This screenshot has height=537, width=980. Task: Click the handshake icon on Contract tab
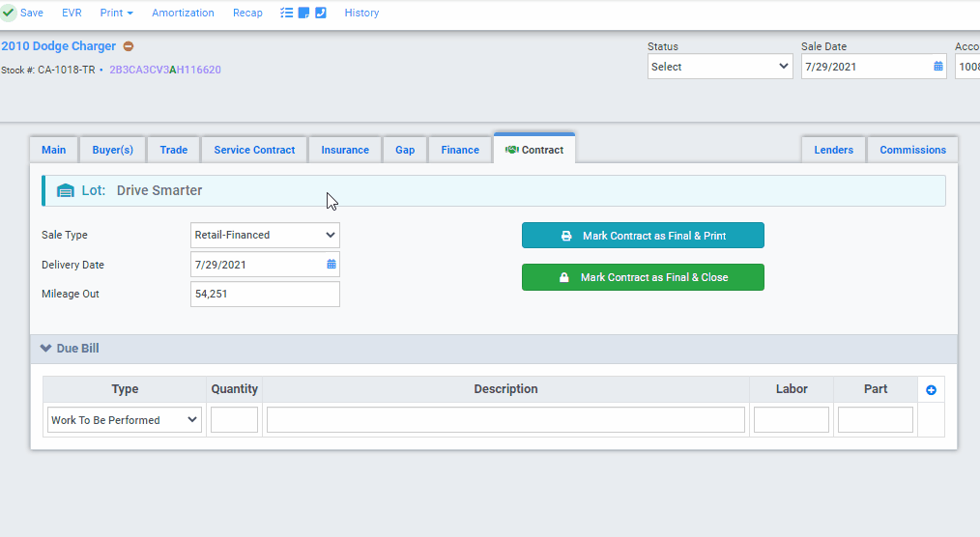512,150
